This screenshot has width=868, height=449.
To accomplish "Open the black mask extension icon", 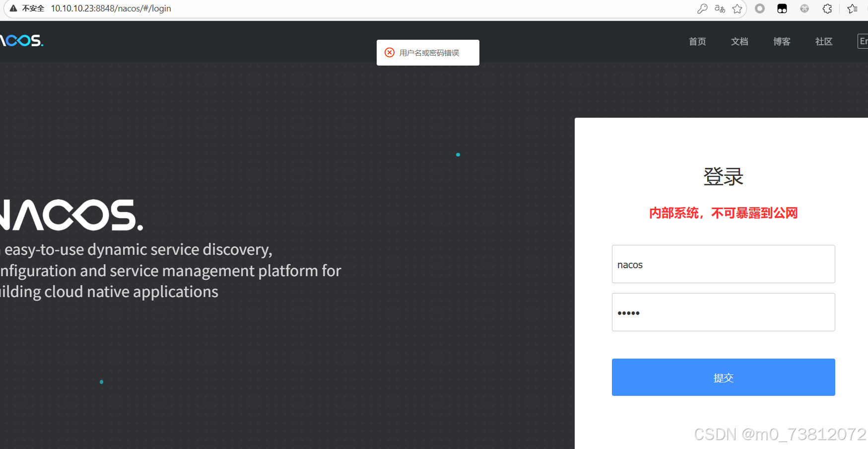I will coord(782,8).
